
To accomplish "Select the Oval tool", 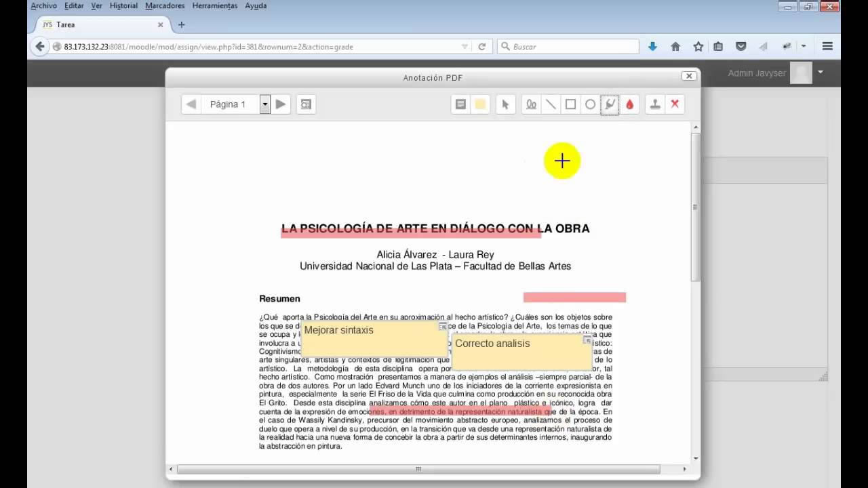I will [x=590, y=104].
